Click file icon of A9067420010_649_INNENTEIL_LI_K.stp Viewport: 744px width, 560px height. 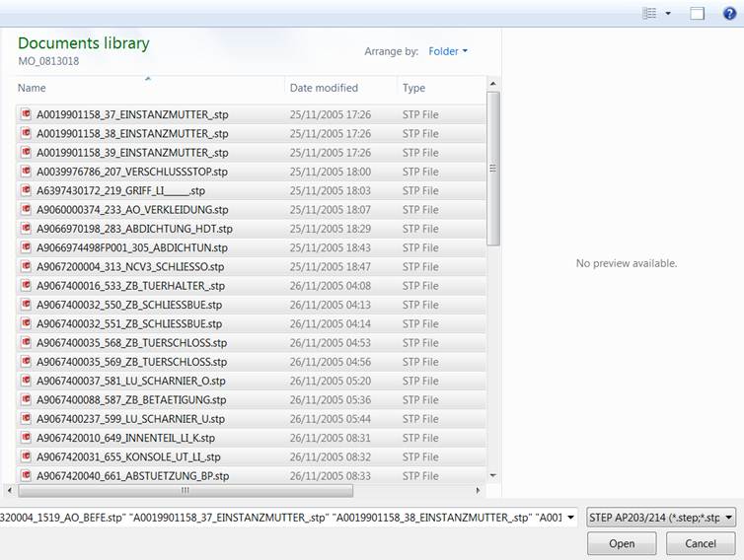point(27,438)
